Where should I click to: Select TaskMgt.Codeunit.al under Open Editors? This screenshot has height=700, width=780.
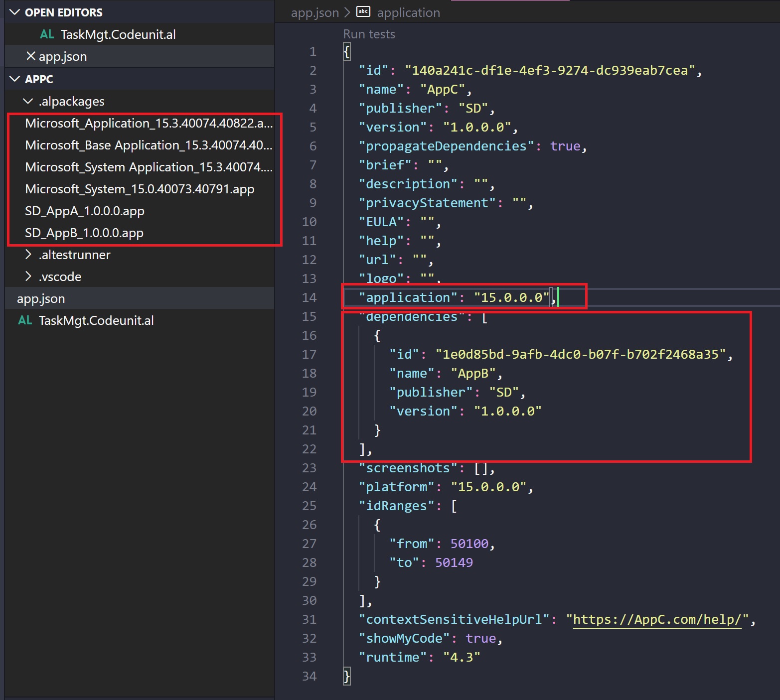point(119,34)
